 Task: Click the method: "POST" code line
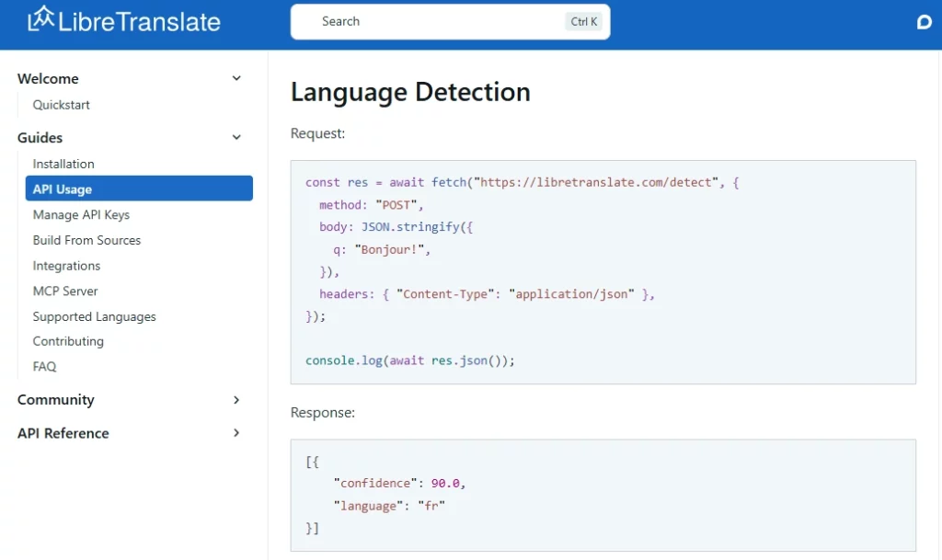tap(372, 205)
